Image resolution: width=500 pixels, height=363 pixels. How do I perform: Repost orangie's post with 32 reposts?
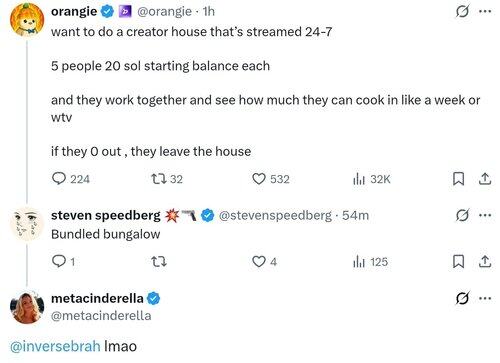(x=167, y=179)
